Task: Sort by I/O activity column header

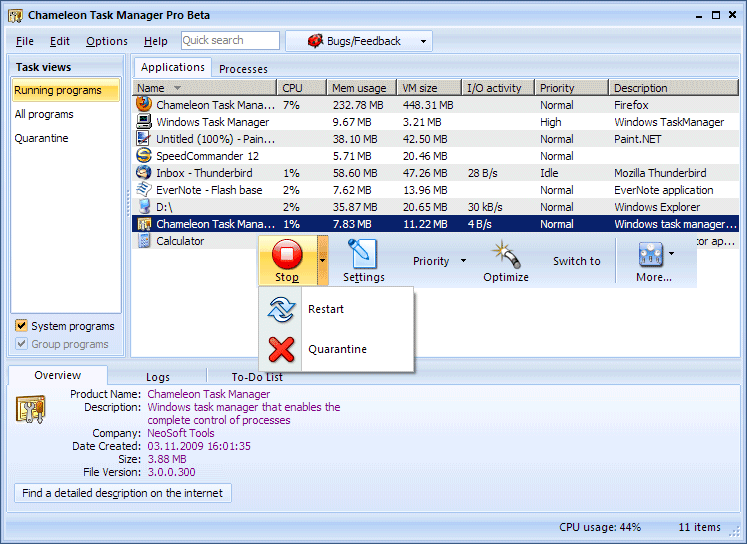Action: [498, 88]
